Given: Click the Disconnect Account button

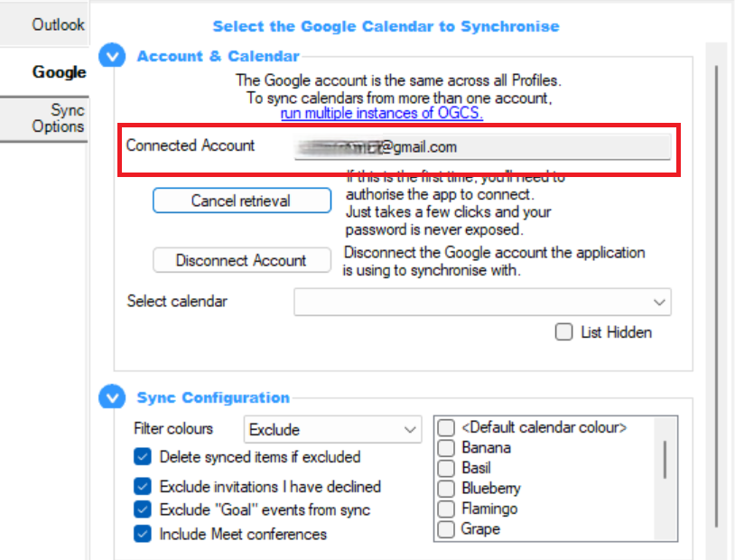Looking at the screenshot, I should pos(242,260).
